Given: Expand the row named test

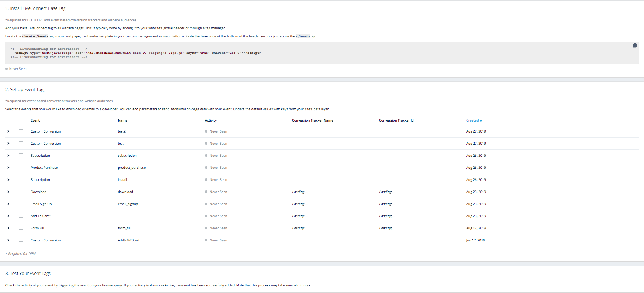Looking at the screenshot, I should coord(8,144).
